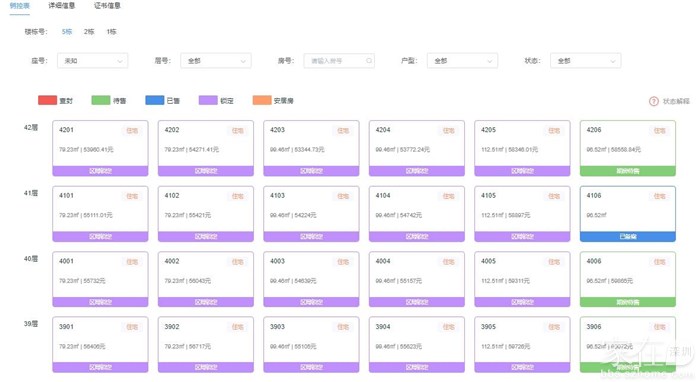
Task: Open unit card 4004
Action: (417, 279)
